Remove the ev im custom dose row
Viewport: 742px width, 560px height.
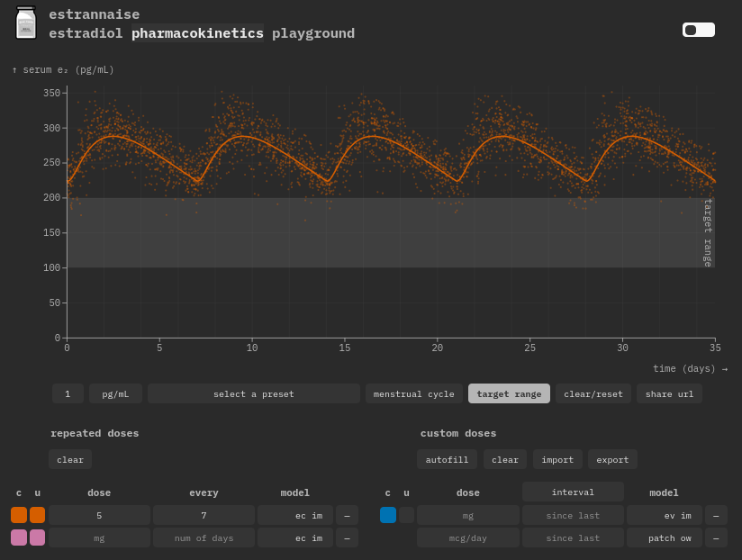(716, 515)
